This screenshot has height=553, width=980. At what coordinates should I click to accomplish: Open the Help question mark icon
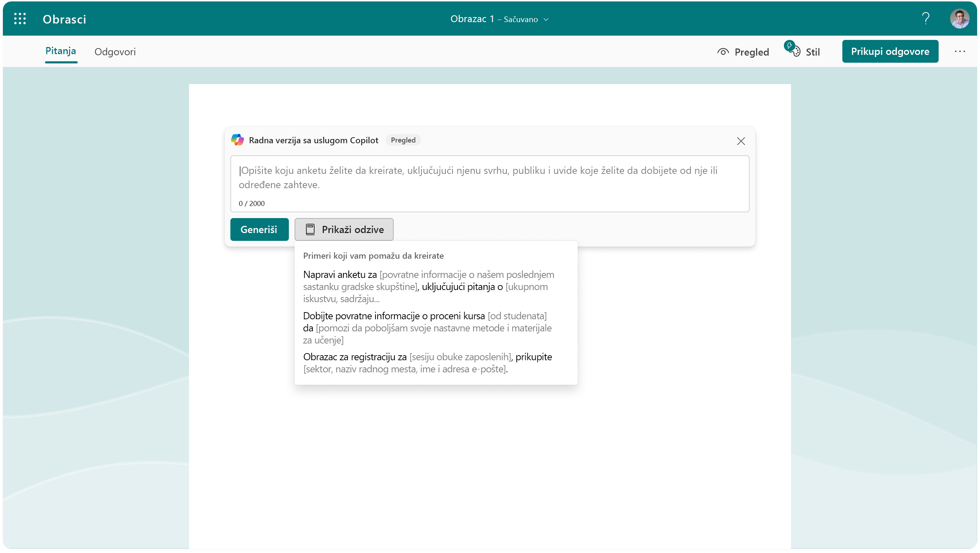click(925, 19)
